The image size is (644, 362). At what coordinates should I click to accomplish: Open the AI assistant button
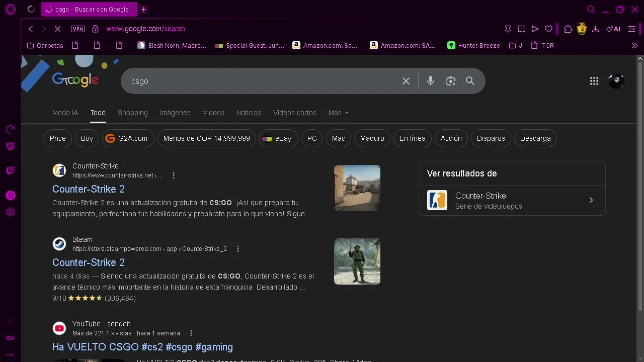[x=613, y=29]
